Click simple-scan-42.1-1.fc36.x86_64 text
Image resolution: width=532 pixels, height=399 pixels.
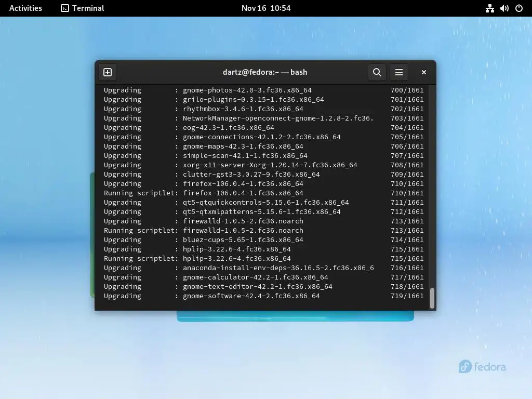245,155
